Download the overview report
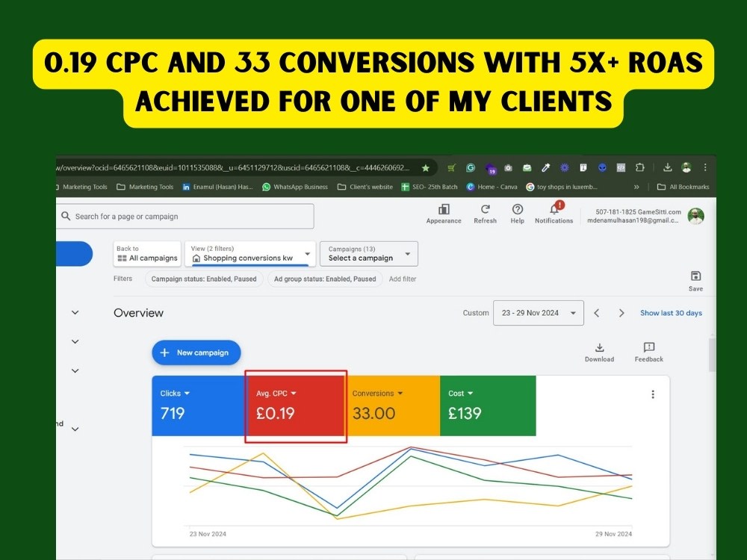This screenshot has height=560, width=747. [x=599, y=352]
